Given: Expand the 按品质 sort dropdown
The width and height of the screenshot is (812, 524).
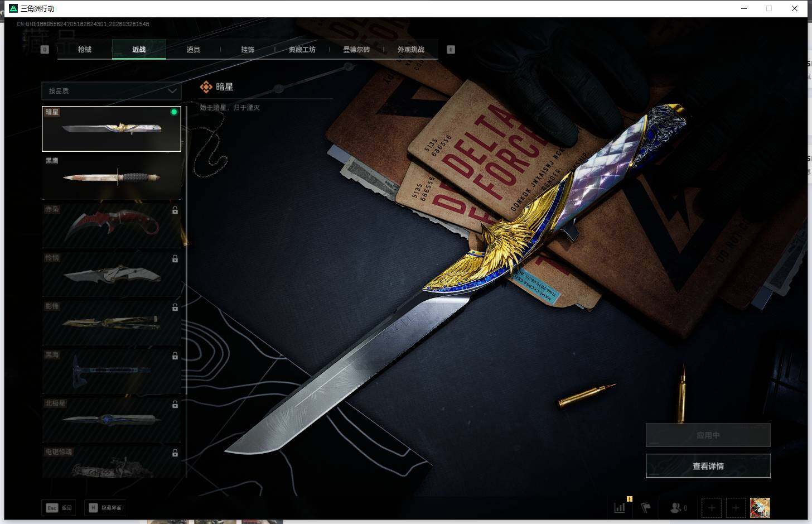Looking at the screenshot, I should pos(112,90).
